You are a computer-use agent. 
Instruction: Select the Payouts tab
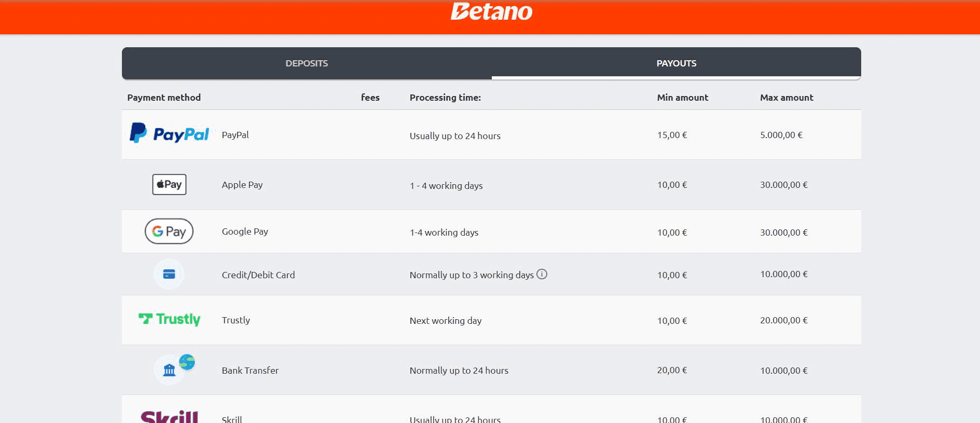tap(676, 63)
